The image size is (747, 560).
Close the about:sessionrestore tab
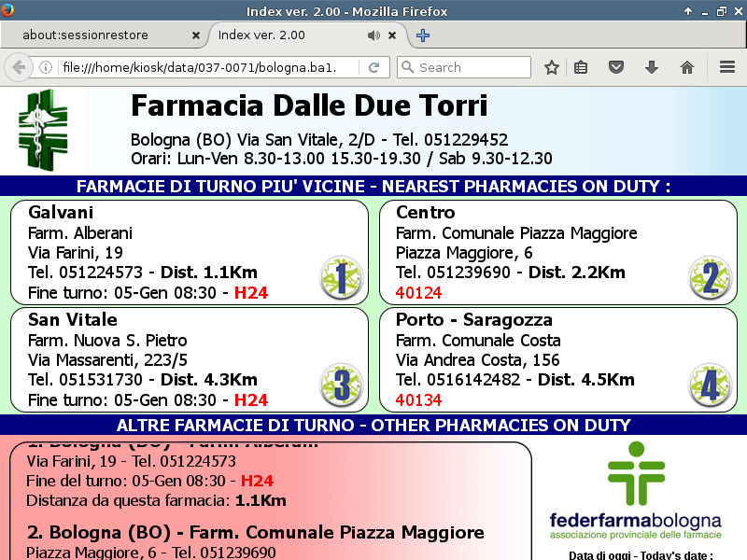[x=196, y=35]
